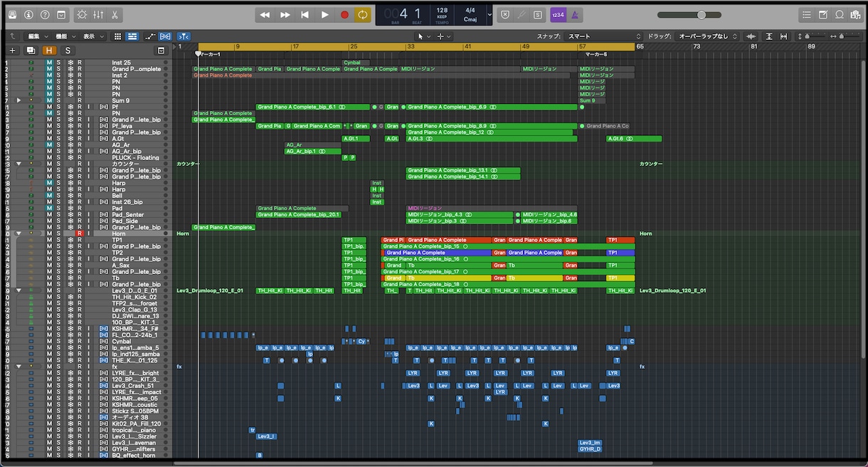The height and width of the screenshot is (467, 868).
Task: Open the 表示 menu
Action: point(93,36)
